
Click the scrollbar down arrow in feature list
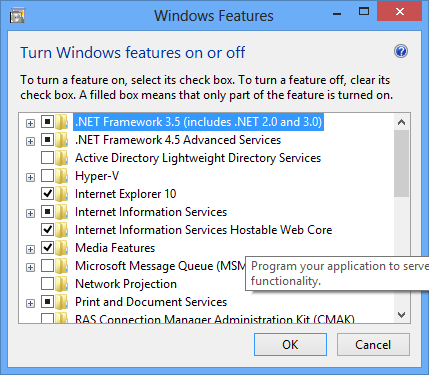pyautogui.click(x=402, y=315)
